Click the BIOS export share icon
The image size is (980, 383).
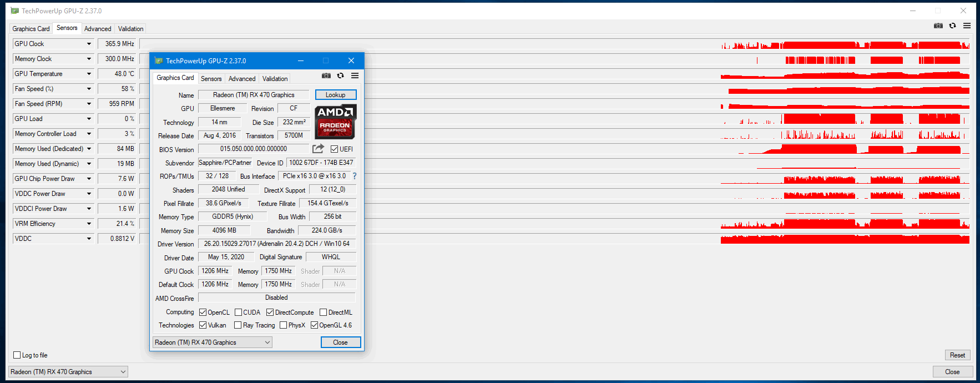pyautogui.click(x=318, y=149)
